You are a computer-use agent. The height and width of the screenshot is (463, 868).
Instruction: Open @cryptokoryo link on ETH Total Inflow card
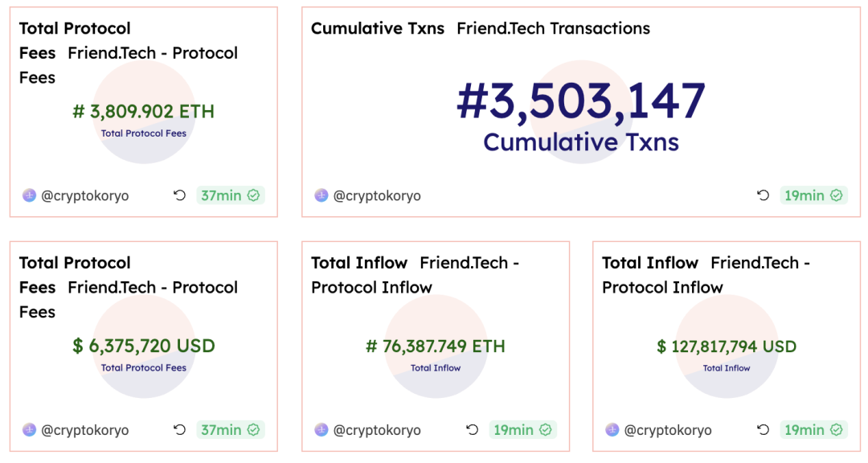click(377, 430)
